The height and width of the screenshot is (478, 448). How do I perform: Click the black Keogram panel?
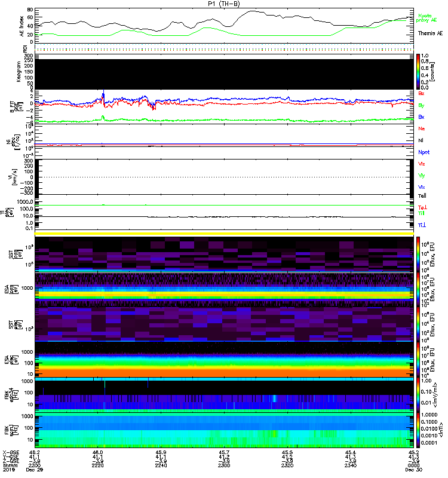(x=224, y=74)
